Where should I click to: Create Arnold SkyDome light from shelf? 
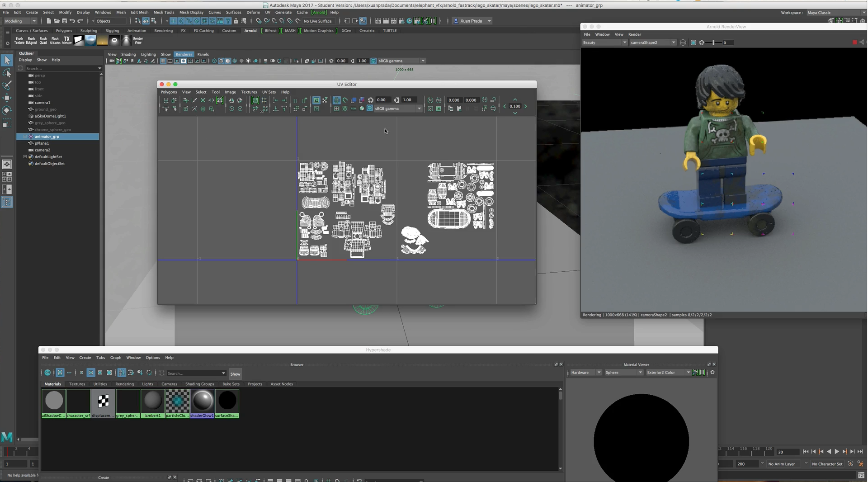pyautogui.click(x=90, y=41)
